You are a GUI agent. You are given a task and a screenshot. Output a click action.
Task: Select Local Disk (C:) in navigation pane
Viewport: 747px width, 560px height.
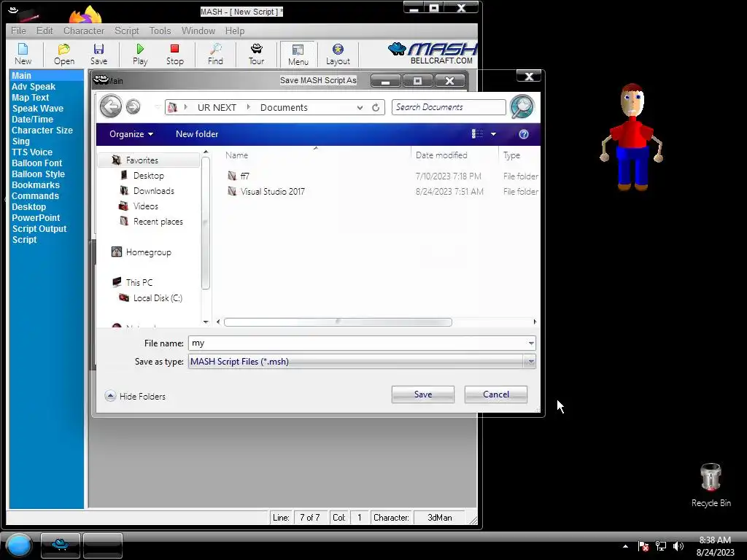pos(158,298)
